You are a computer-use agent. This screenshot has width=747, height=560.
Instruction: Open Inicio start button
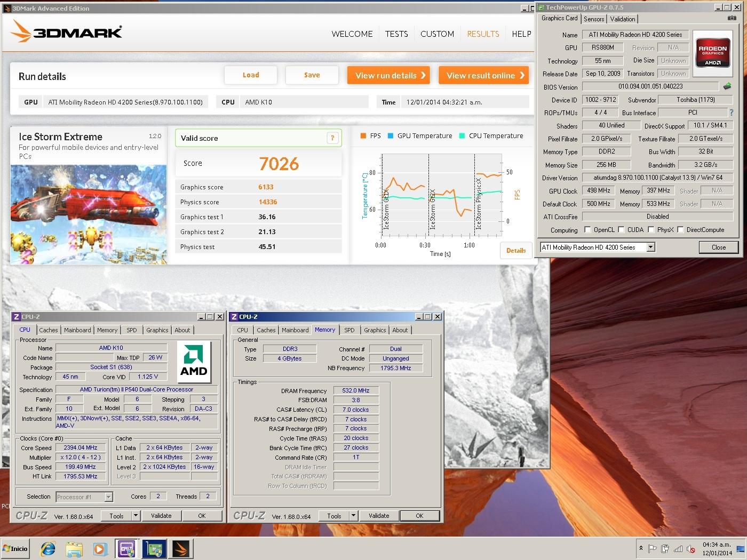click(16, 548)
